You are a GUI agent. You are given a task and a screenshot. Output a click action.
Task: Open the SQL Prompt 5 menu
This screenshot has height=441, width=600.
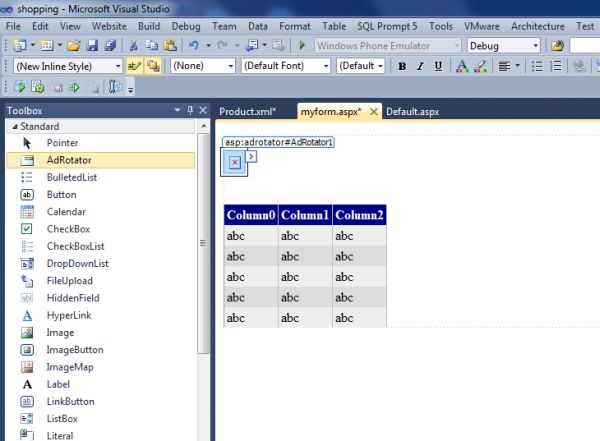point(387,26)
